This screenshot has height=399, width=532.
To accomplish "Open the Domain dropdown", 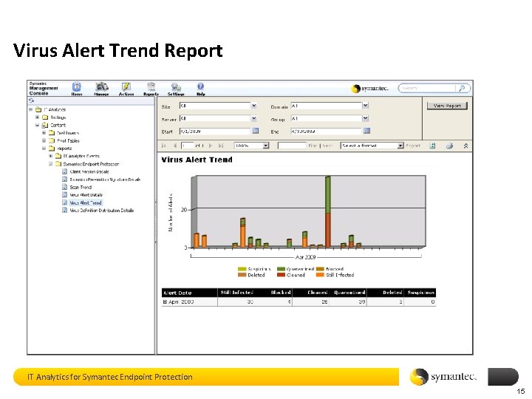I will (365, 106).
